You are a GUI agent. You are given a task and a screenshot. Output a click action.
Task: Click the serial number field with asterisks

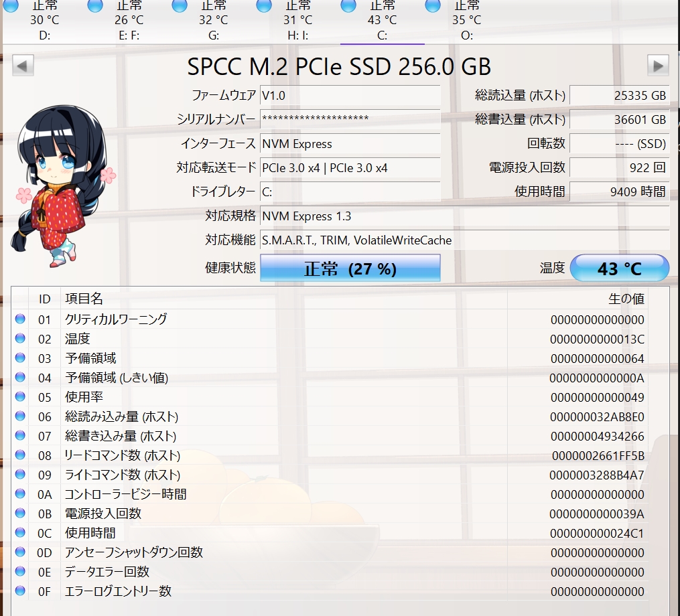click(350, 119)
